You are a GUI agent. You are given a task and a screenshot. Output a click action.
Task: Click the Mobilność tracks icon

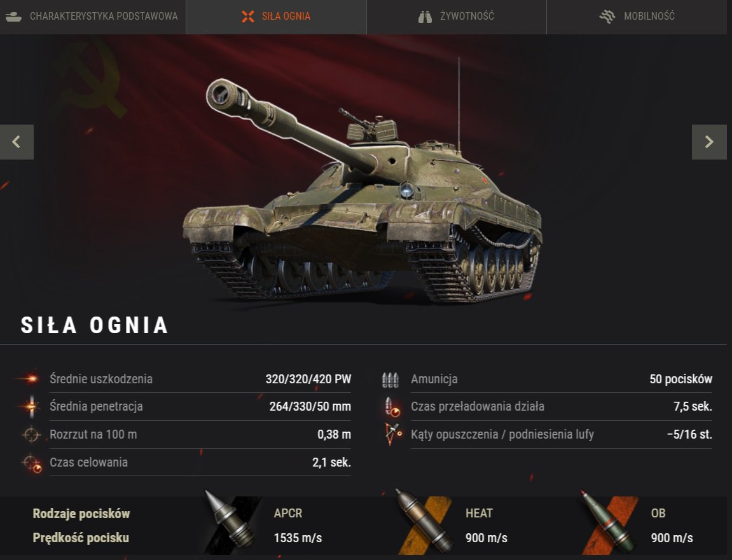tap(607, 17)
